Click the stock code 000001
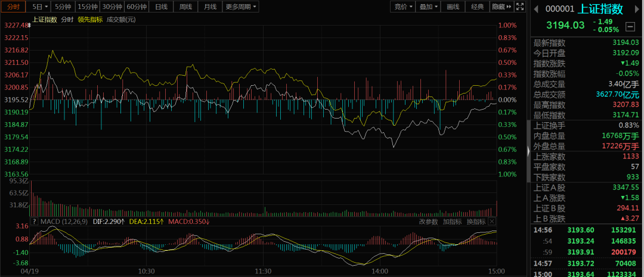Screen dimensions: 644x277 pos(559,10)
